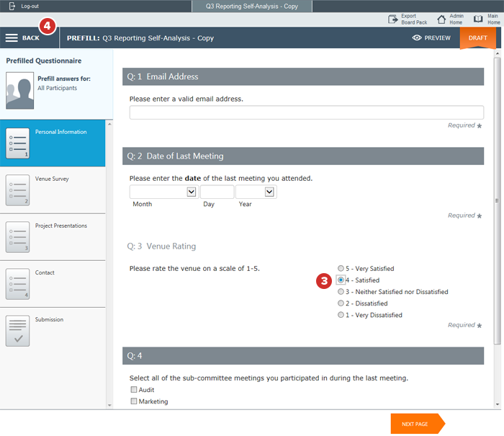Select the Venue Survey page icon
Viewport: 504px width, 436px height.
(17, 190)
